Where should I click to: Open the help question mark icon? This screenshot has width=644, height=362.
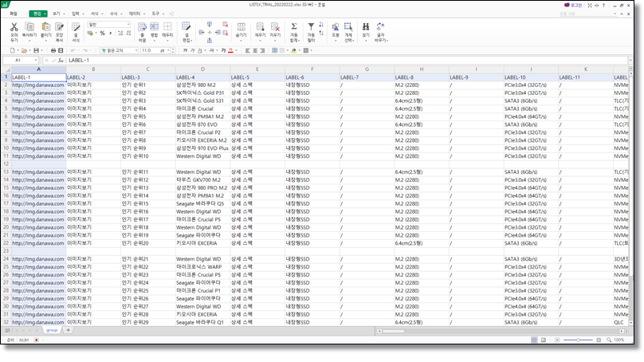point(603,6)
